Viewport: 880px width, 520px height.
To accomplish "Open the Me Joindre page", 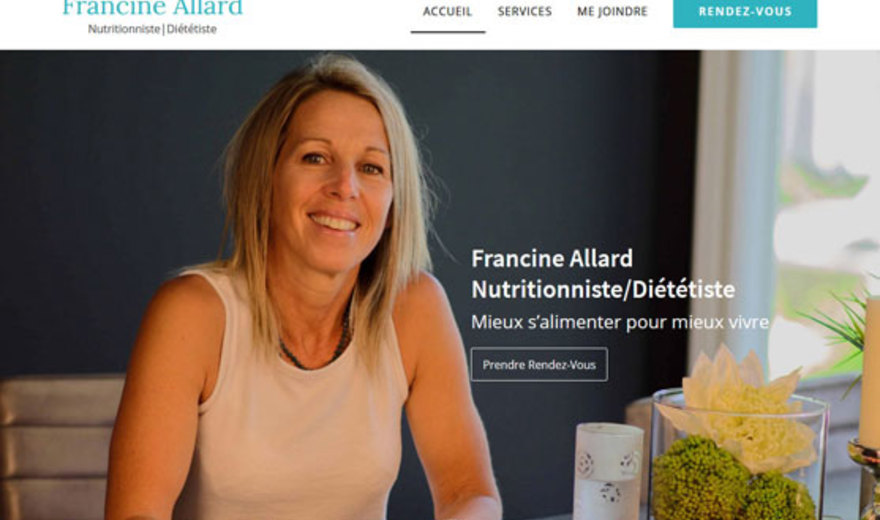I will (x=612, y=11).
